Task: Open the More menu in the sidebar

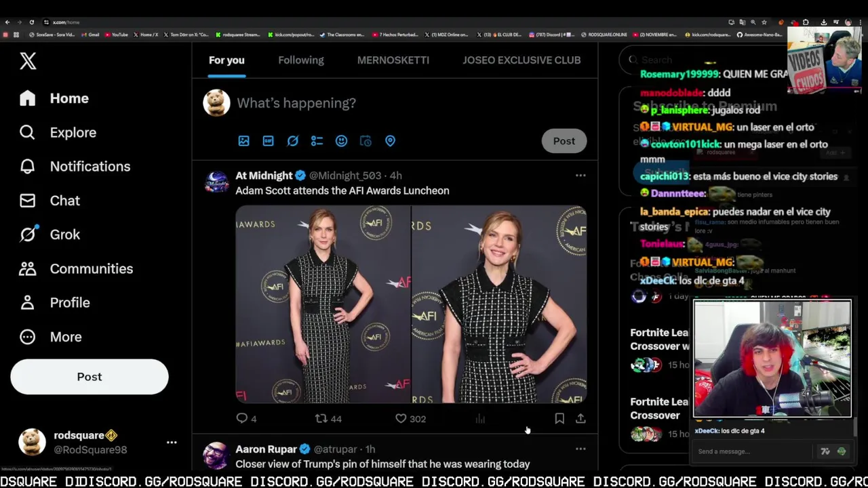Action: 50,337
